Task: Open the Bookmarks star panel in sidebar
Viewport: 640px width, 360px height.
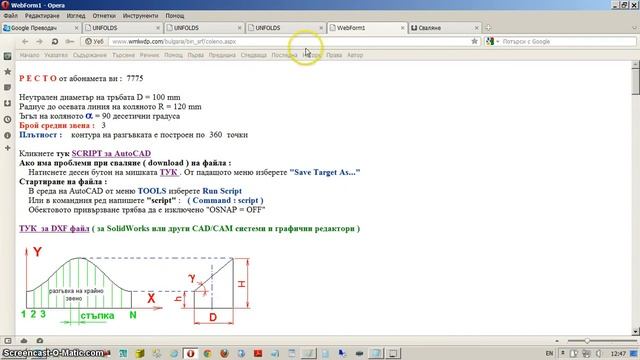Action: point(7,72)
